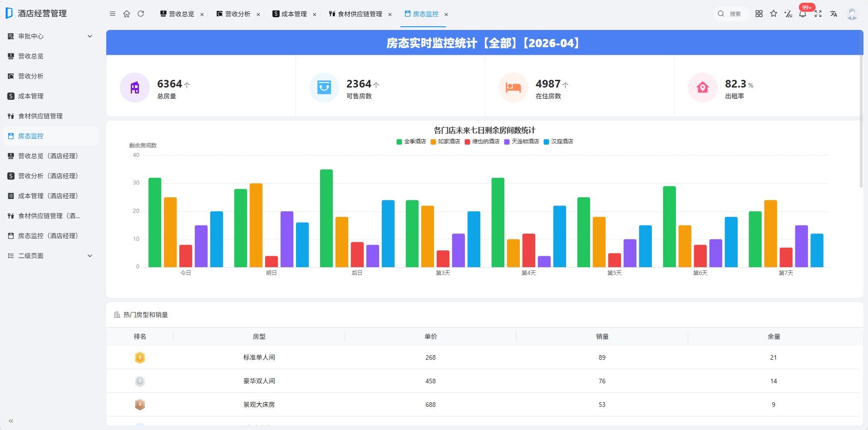868x430 pixels.
Task: Click the star favorites icon
Action: (774, 14)
